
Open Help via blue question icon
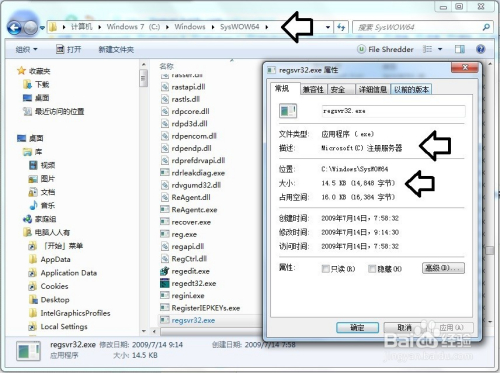point(480,49)
